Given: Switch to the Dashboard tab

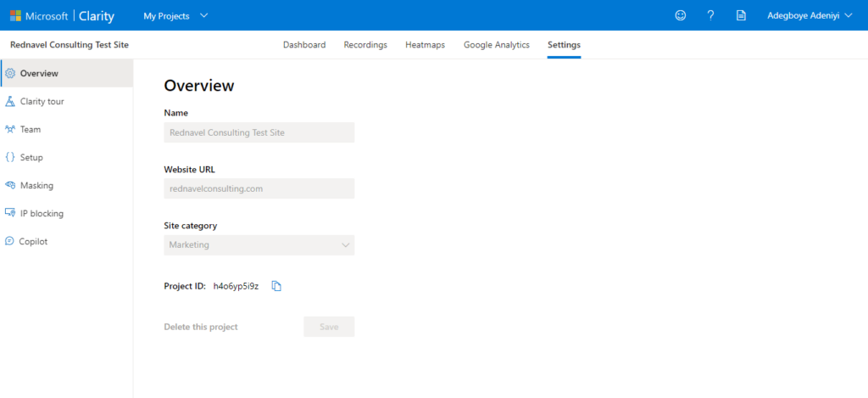Looking at the screenshot, I should (x=304, y=45).
